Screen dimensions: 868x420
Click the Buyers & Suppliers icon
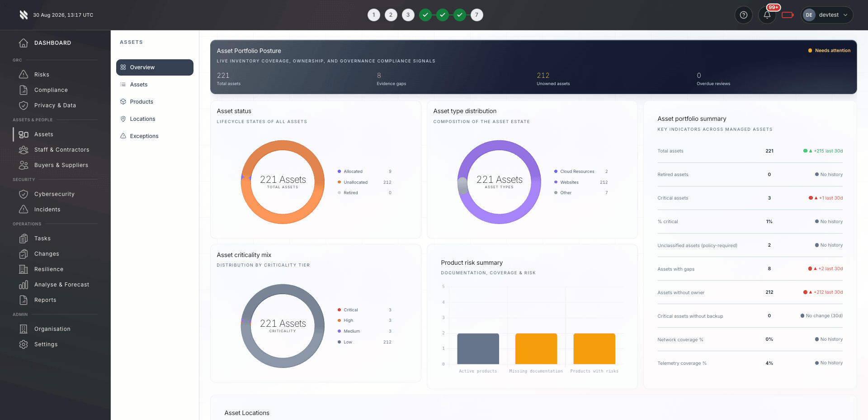(x=24, y=165)
